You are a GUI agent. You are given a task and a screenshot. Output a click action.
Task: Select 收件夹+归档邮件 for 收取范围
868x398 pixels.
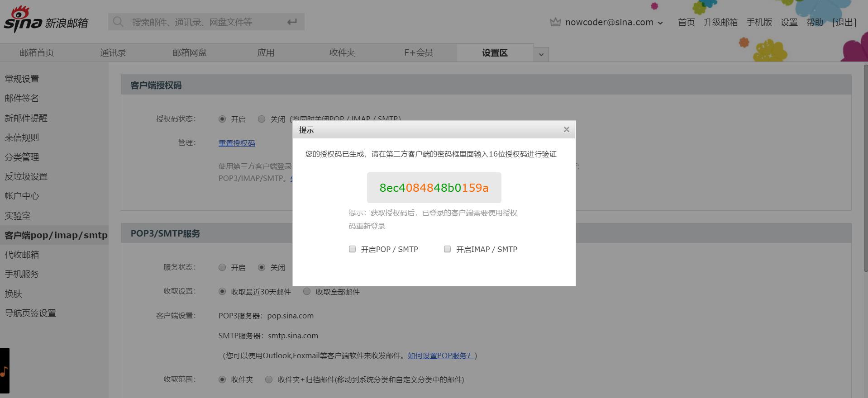[x=269, y=379]
